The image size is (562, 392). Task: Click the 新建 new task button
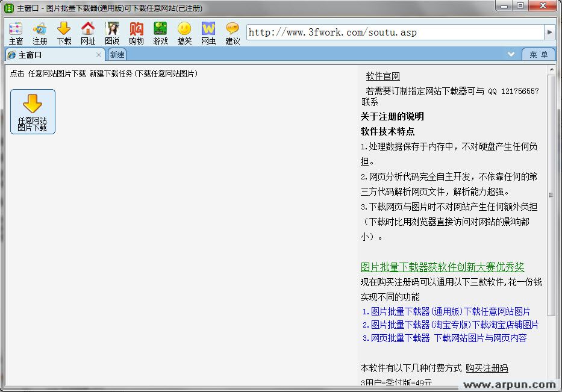coord(116,54)
